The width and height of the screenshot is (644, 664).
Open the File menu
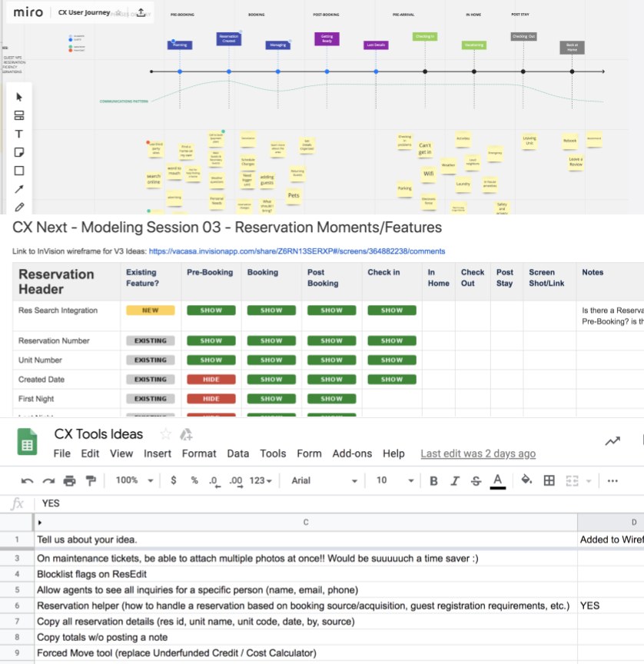(x=61, y=453)
